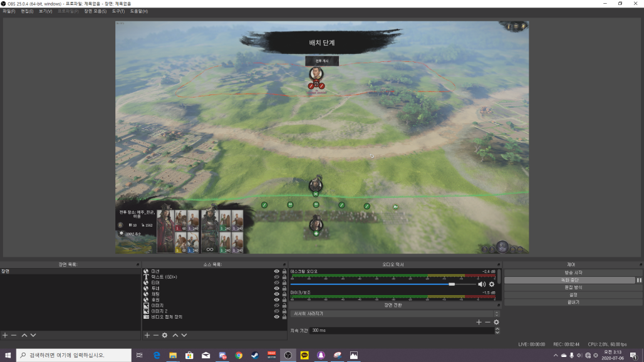Screen dimensions: 644x362
Task: Click the transition duration field showing 300 ms
Action: coord(402,331)
